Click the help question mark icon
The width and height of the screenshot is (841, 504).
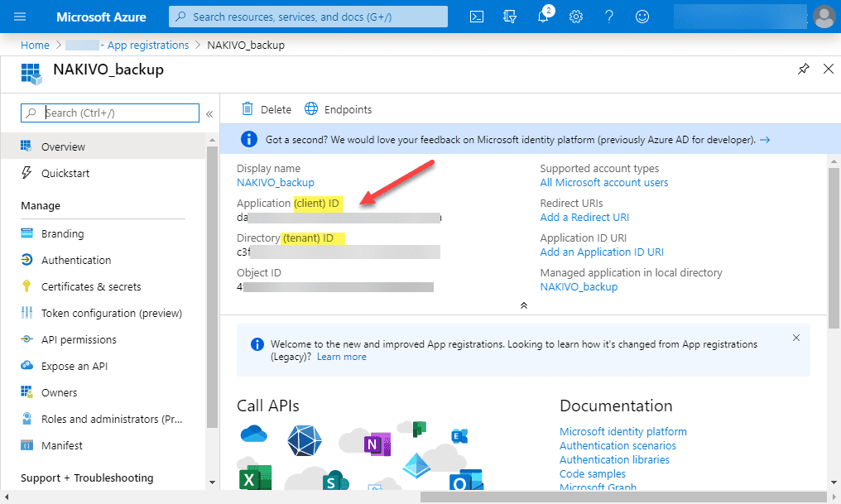point(609,17)
